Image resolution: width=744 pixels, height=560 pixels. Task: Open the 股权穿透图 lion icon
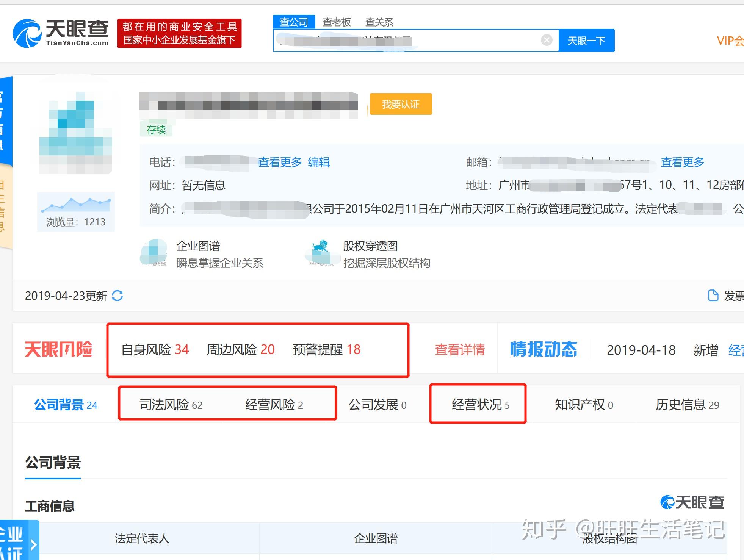tap(319, 252)
